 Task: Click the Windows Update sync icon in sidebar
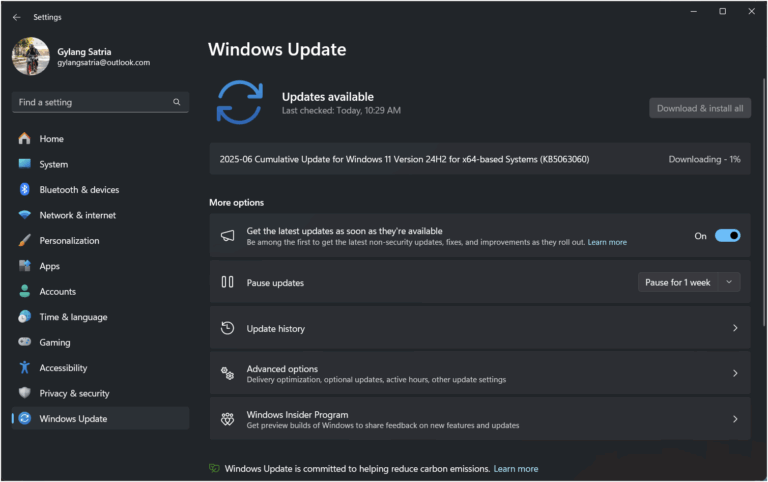[x=24, y=418]
